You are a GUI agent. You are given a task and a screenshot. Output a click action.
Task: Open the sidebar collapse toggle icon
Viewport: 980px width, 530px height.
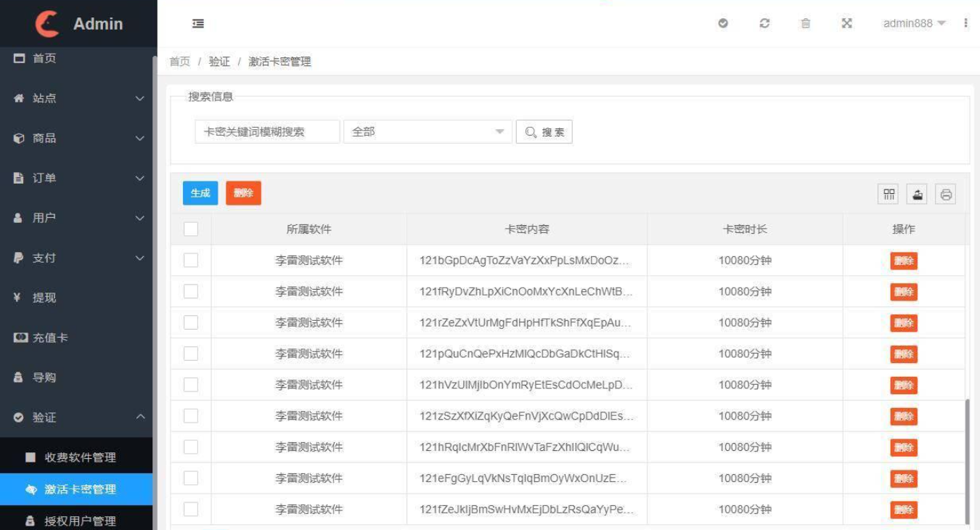[x=197, y=23]
